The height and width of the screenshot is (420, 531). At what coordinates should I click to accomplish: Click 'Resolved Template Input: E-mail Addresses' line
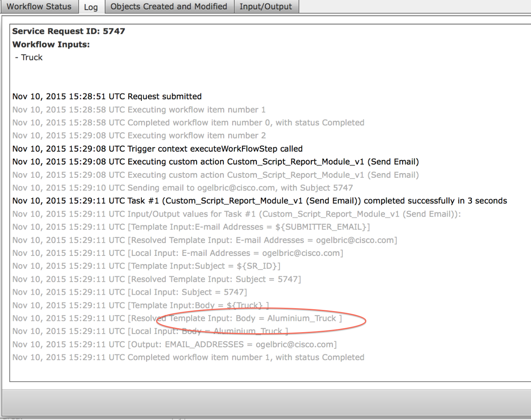click(205, 240)
